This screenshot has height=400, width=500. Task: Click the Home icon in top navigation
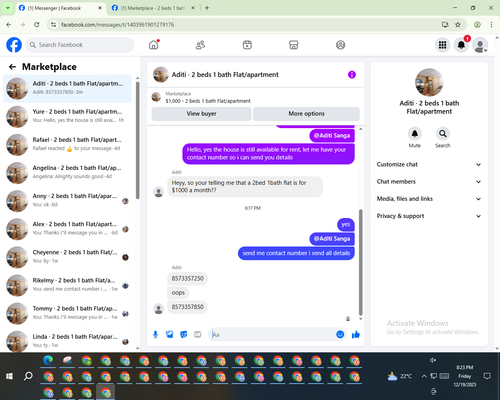tap(154, 45)
